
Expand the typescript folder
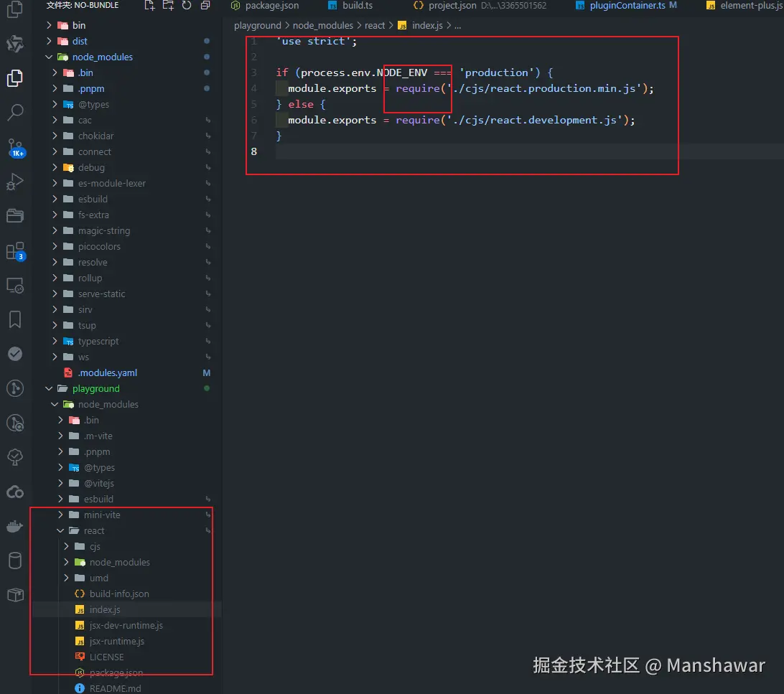click(x=127, y=341)
